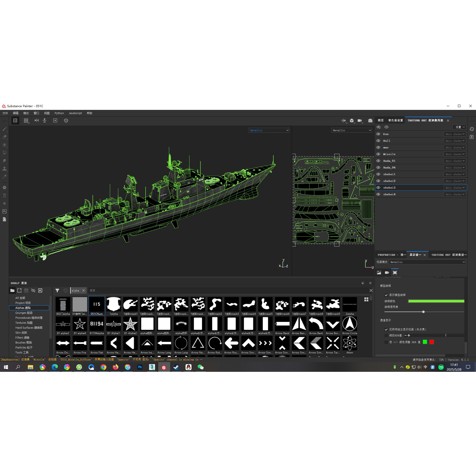This screenshot has width=476, height=476.
Task: Hide the Missile texture set
Action: 378,154
